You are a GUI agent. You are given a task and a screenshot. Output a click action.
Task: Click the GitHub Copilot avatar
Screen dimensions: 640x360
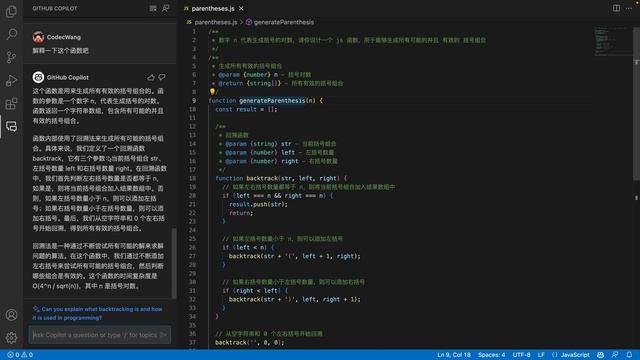(38, 77)
